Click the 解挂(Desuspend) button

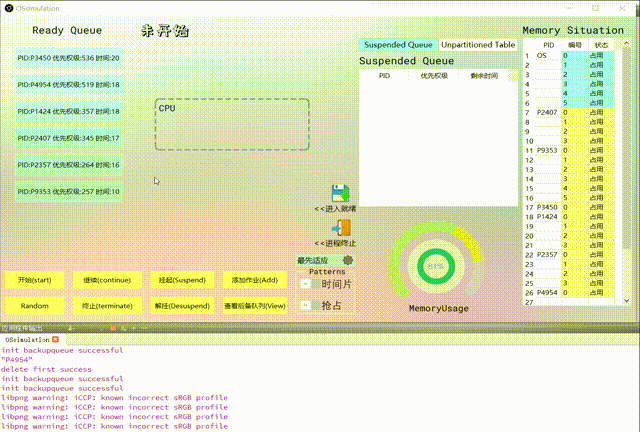click(182, 306)
